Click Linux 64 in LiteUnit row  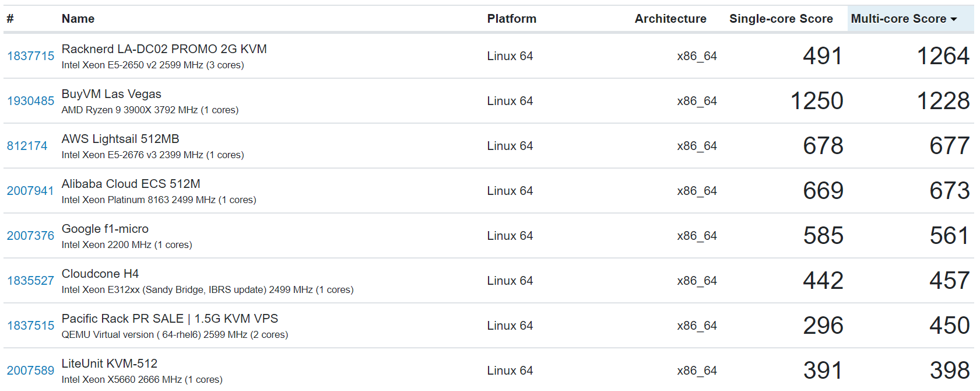510,371
